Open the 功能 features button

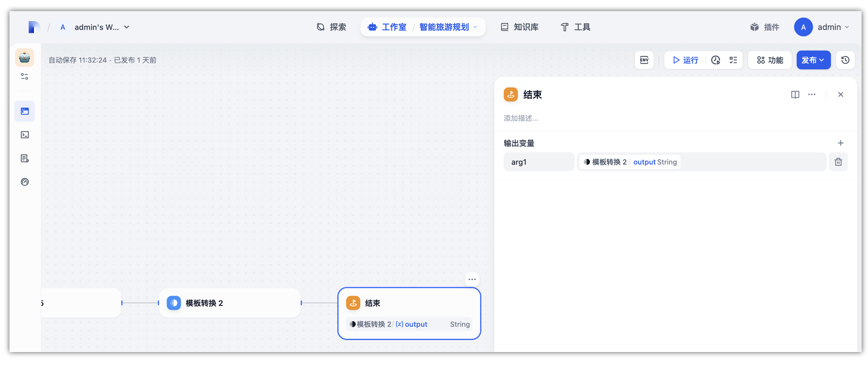(x=770, y=60)
